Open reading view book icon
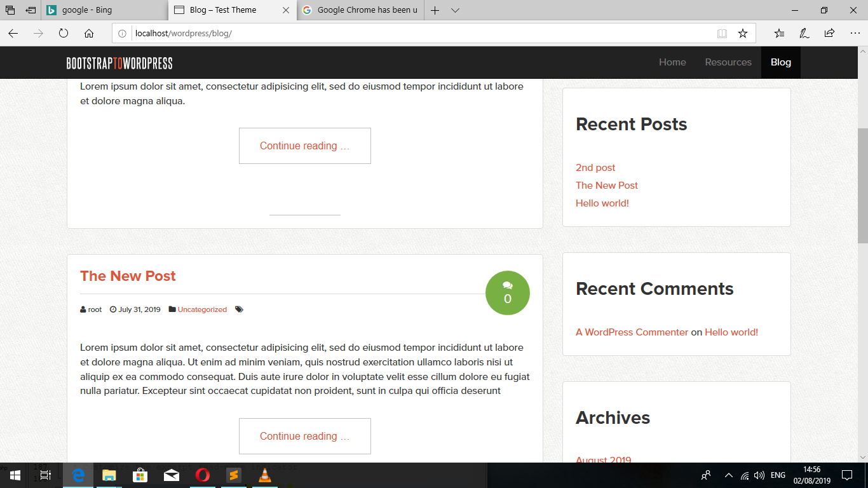 coord(722,34)
